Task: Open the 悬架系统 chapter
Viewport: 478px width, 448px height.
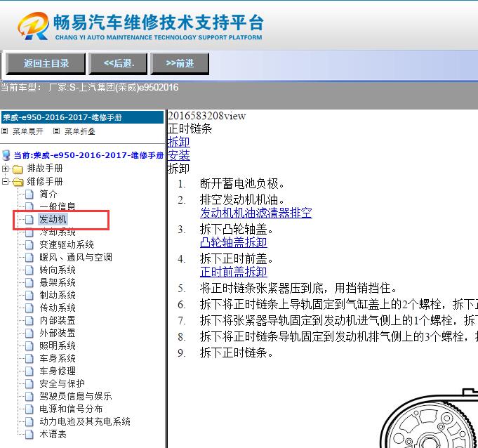Action: click(x=58, y=282)
